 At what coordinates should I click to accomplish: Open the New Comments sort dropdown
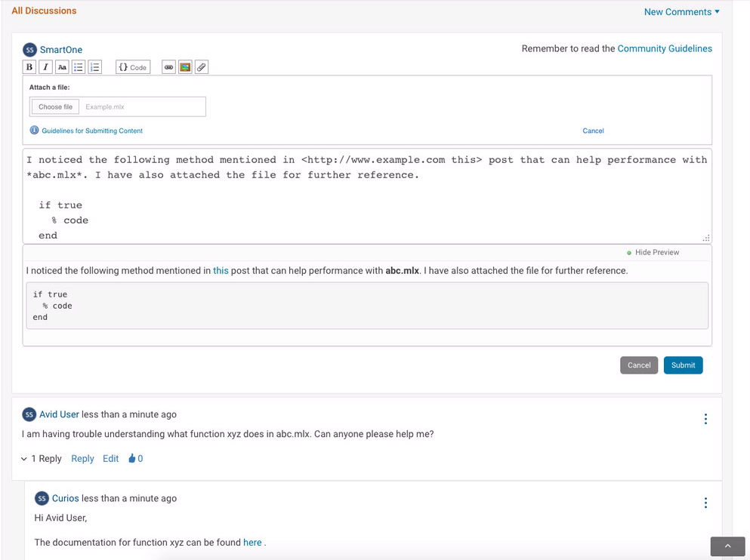pos(681,12)
